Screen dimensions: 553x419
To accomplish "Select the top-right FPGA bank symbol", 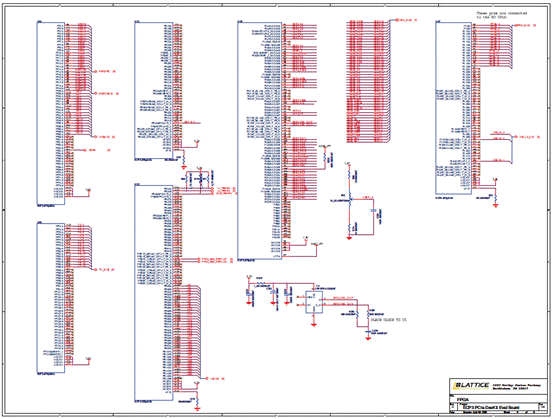I will pos(454,108).
